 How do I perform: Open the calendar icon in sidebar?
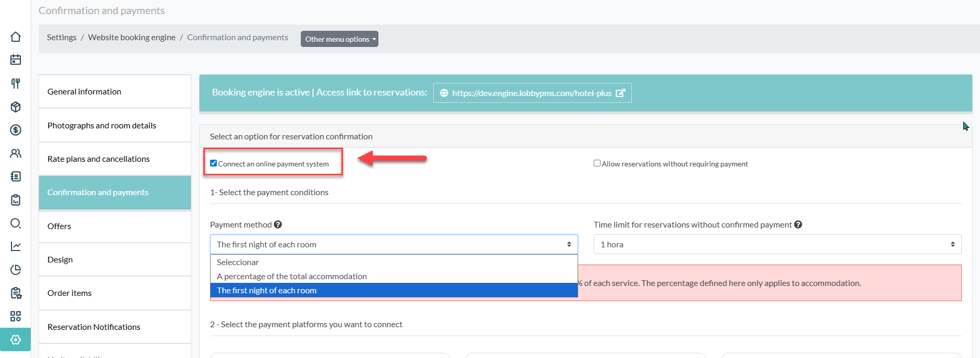click(x=16, y=60)
